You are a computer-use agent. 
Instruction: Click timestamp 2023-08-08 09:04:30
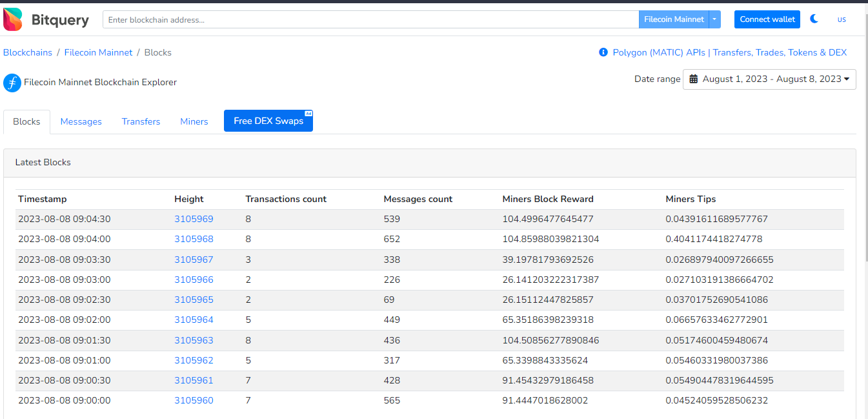click(x=65, y=219)
